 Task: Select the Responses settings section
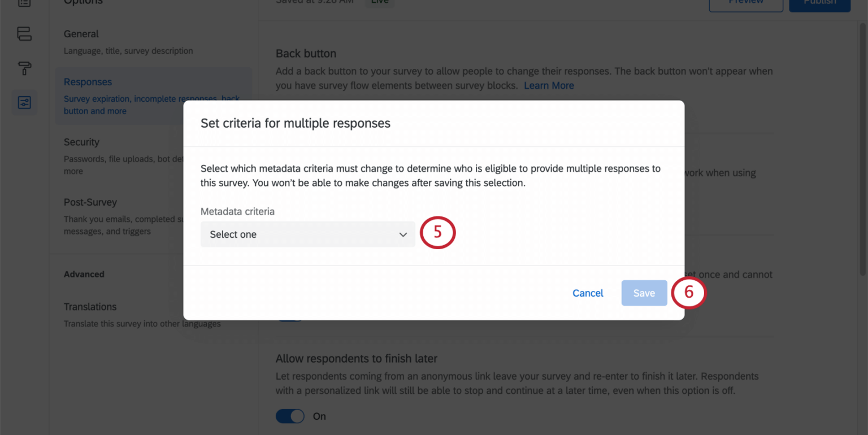[x=88, y=82]
